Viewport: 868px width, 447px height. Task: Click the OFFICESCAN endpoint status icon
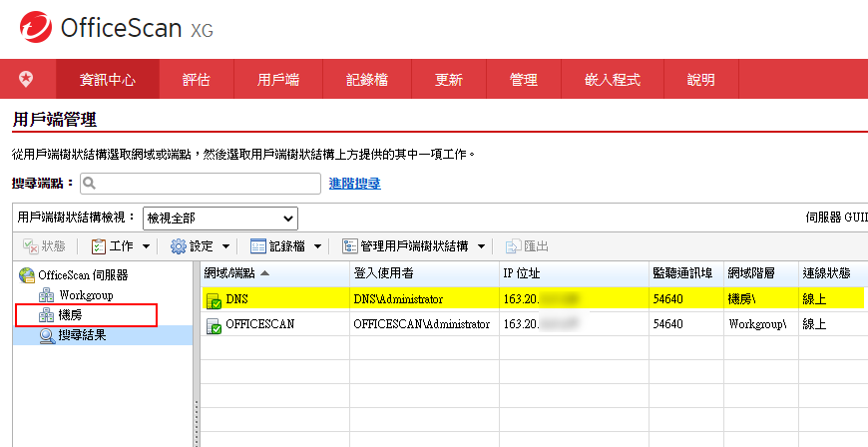[214, 326]
